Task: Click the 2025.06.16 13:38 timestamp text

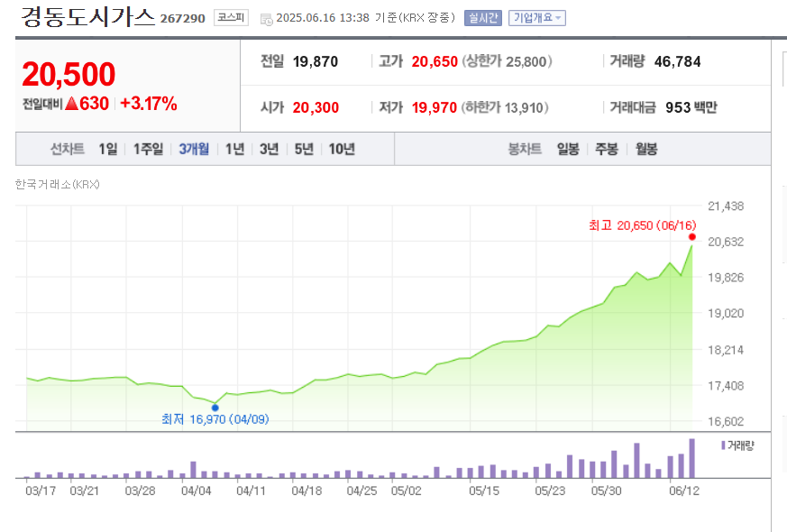Action: click(323, 17)
